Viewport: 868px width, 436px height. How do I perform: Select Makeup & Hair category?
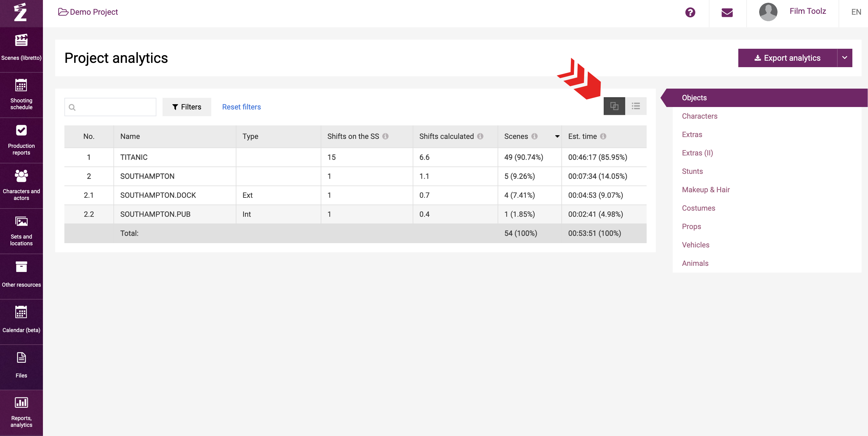pos(706,190)
